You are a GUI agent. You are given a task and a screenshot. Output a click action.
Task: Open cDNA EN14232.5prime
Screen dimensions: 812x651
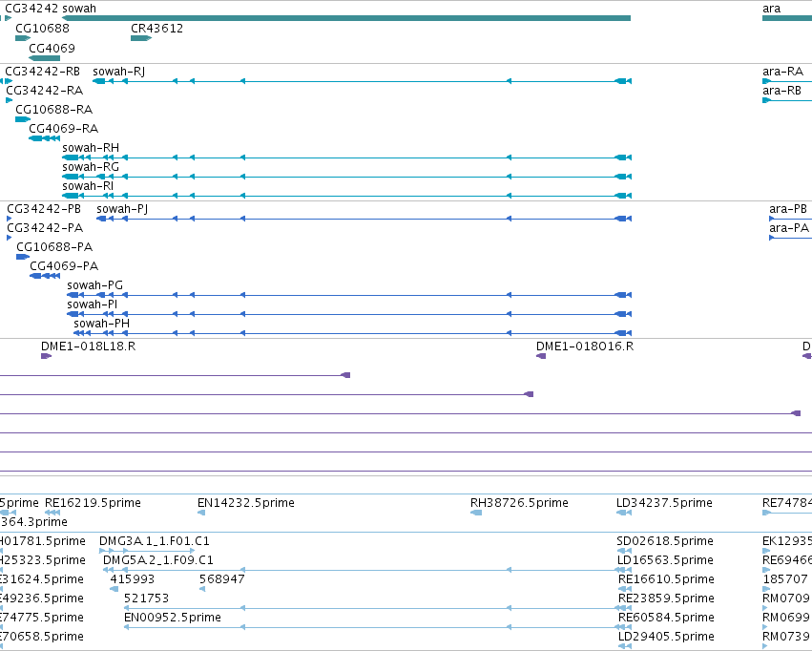coord(201,513)
